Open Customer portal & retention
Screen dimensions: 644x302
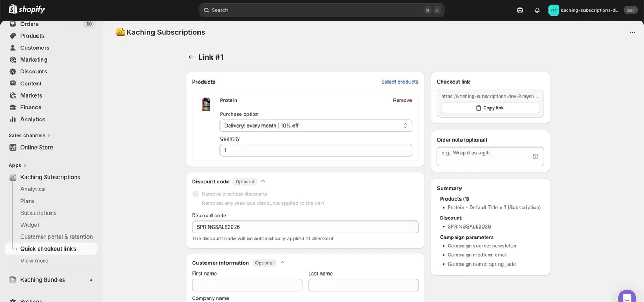coord(57,237)
